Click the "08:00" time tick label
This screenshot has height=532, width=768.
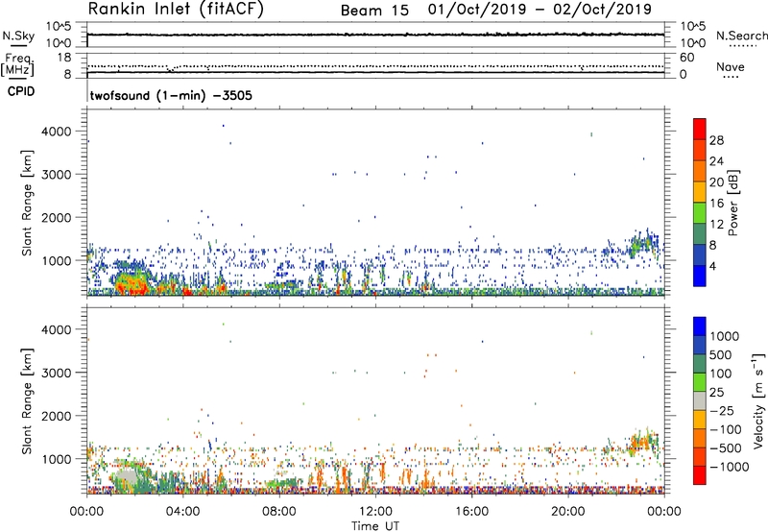[279, 512]
